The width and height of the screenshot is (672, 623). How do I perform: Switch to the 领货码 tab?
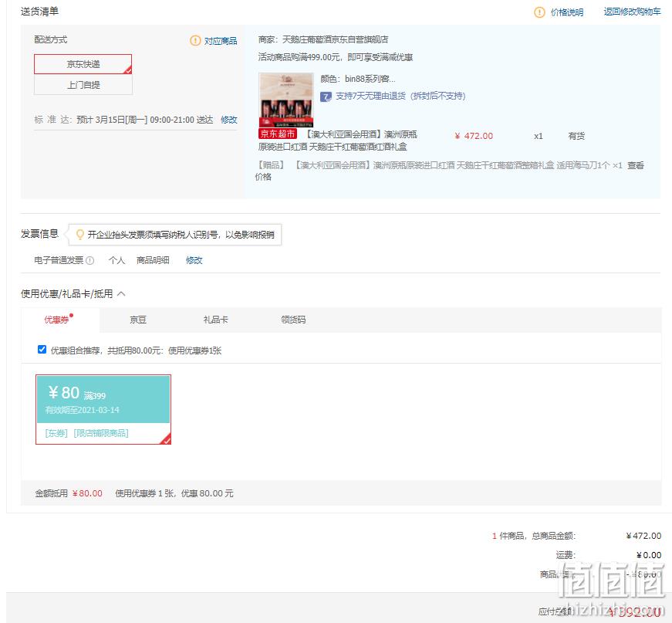point(294,320)
